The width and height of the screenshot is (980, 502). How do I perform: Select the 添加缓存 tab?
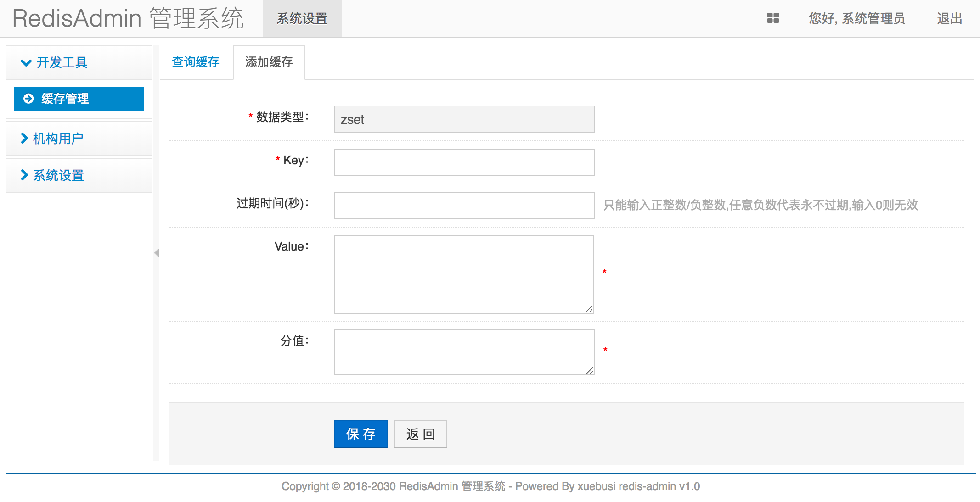269,62
